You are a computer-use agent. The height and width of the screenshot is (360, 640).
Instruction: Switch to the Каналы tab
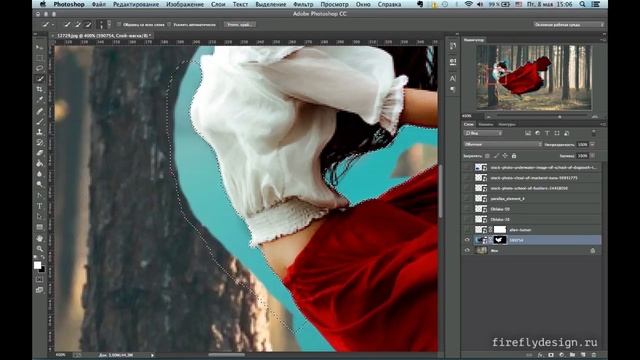point(486,124)
